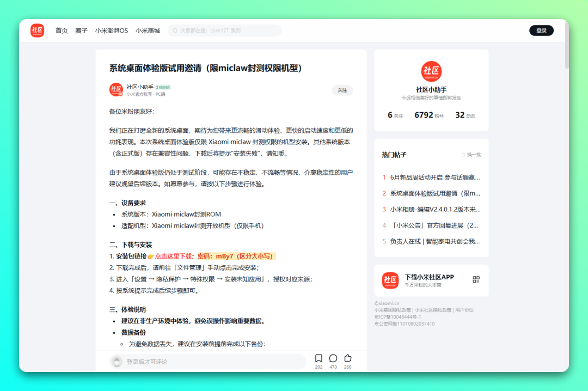Image resolution: width=588 pixels, height=391 pixels.
Task: Refresh hot posts with 换一批
Action: tap(471, 155)
